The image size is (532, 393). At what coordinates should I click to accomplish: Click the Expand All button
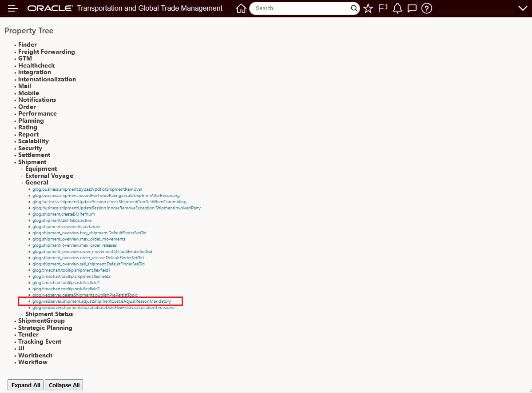click(x=26, y=385)
